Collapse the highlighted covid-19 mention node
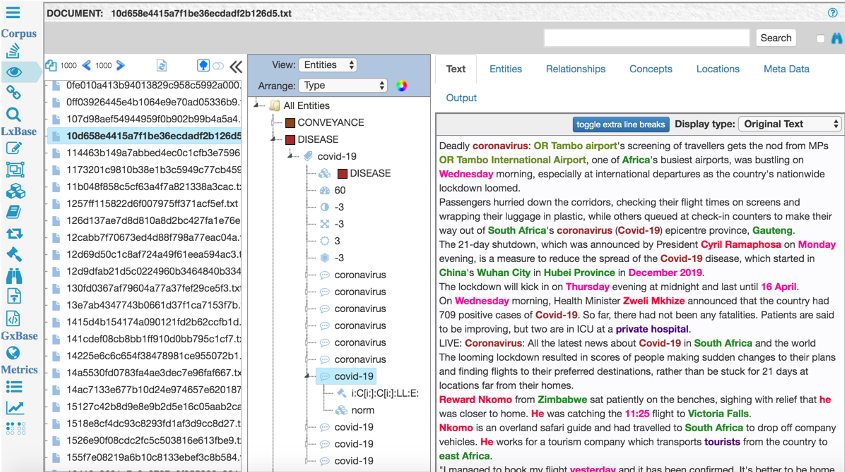 [x=308, y=376]
